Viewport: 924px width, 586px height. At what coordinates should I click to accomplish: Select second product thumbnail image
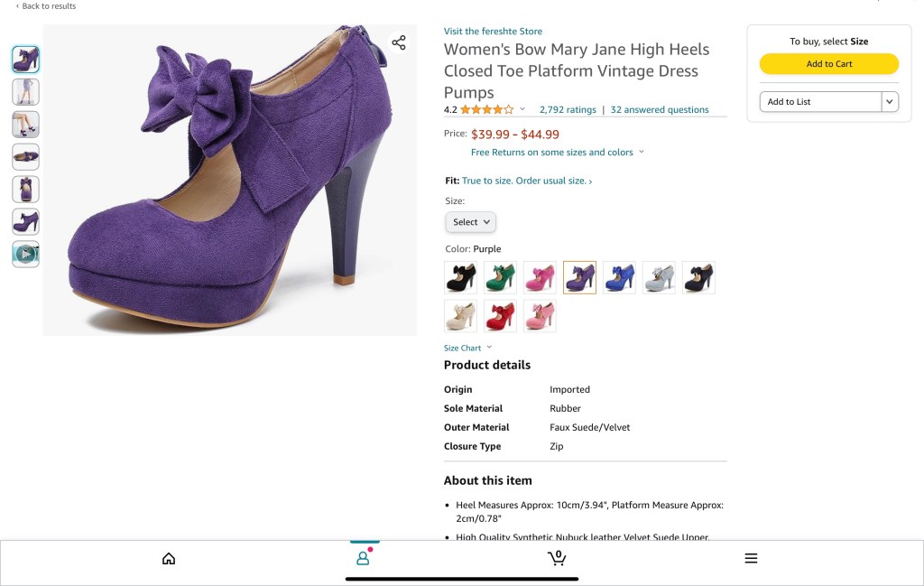[25, 92]
